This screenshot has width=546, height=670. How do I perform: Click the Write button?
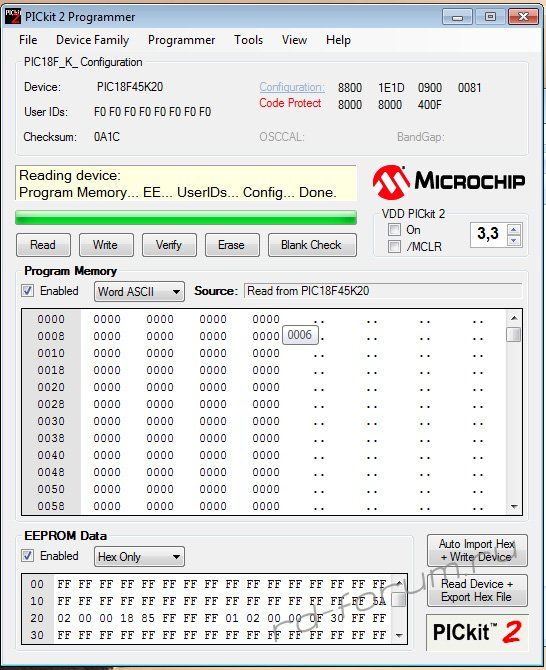tap(106, 245)
